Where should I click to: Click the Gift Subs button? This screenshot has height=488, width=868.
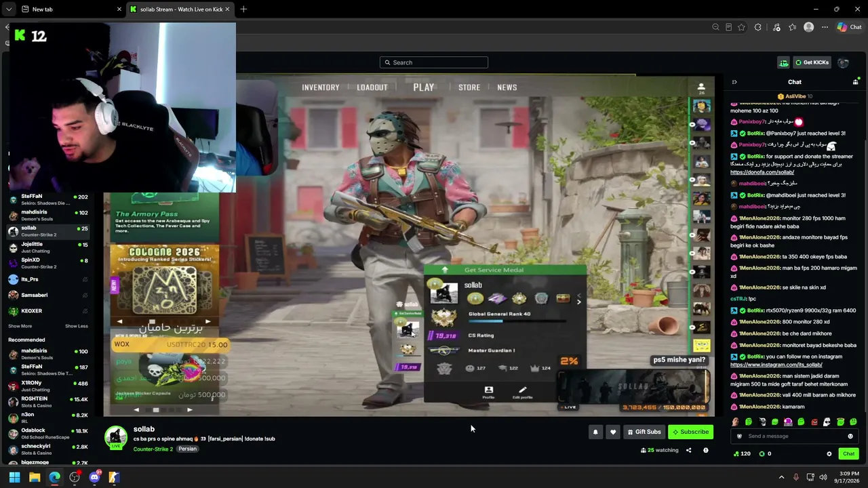coord(644,432)
